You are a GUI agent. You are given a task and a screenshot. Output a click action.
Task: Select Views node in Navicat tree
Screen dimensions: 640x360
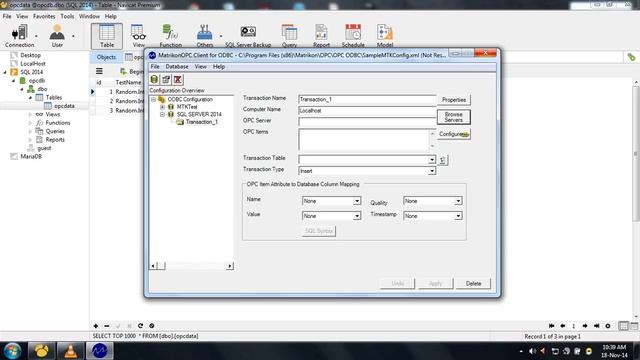tap(53, 114)
